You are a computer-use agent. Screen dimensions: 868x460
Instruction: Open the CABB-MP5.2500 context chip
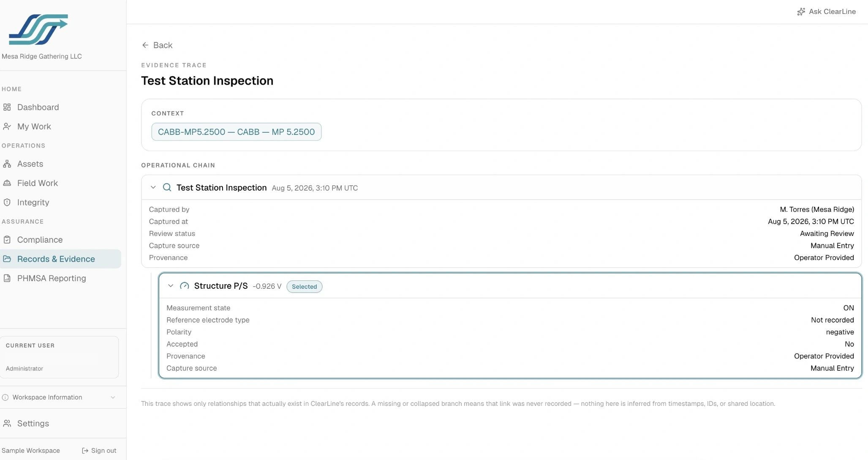click(x=237, y=132)
